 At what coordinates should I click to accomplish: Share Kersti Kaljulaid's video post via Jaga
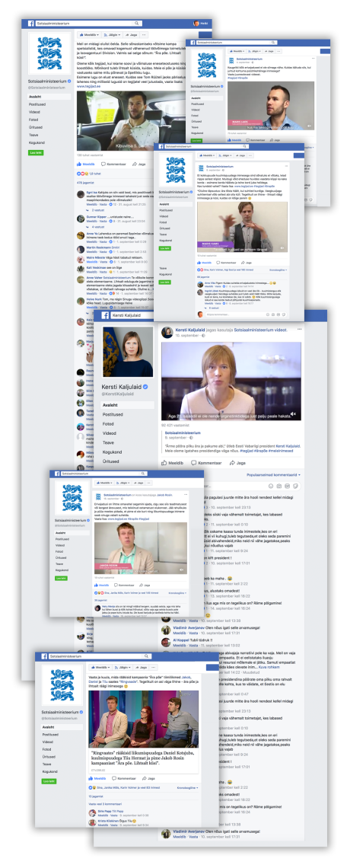coord(237,463)
